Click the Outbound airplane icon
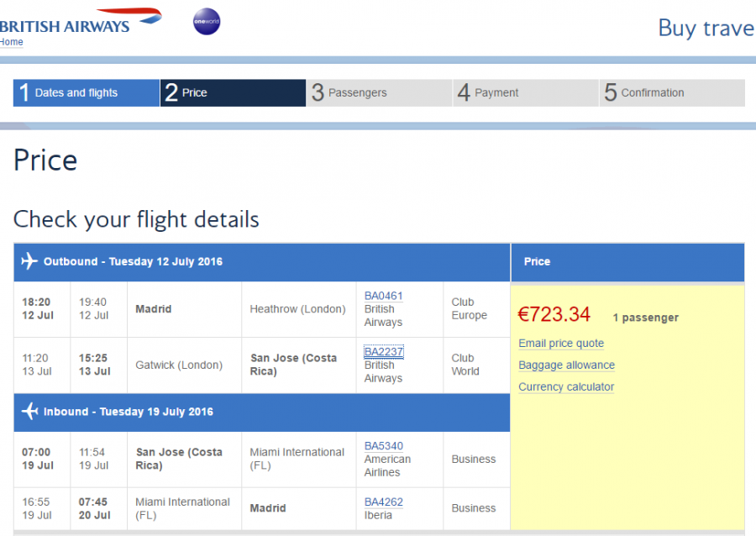This screenshot has height=536, width=756. 29,261
